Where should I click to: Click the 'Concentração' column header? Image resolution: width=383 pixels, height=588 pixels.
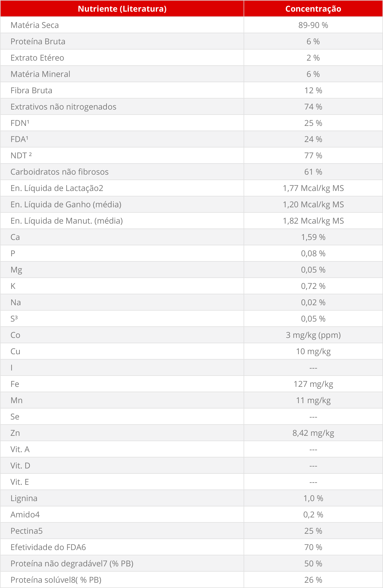tap(313, 9)
